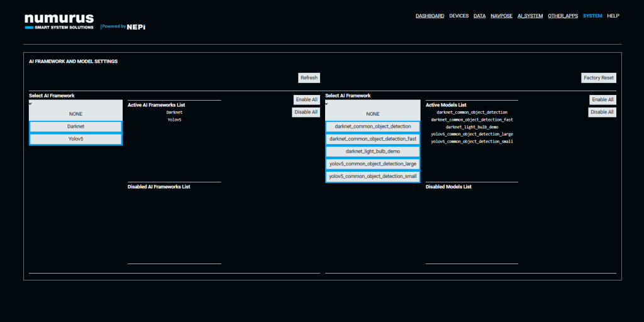The image size is (644, 322).
Task: Open the AI_SYSTEM menu
Action: point(530,16)
